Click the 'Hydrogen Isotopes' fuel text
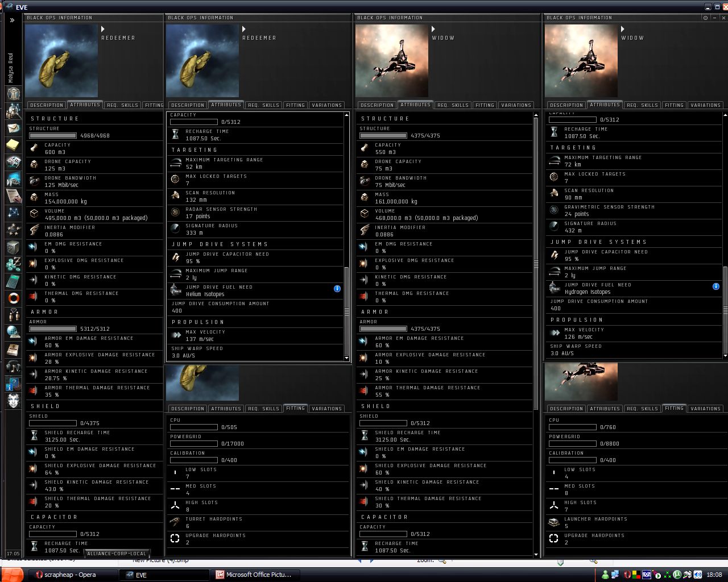The width and height of the screenshot is (728, 582). click(588, 292)
